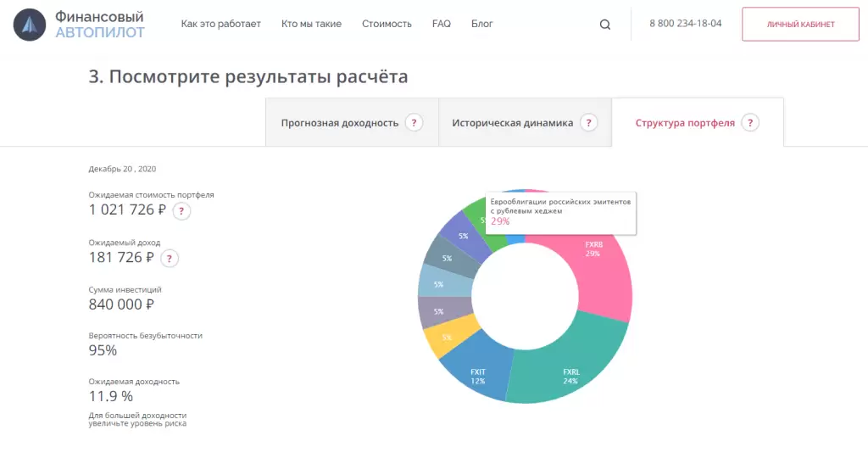This screenshot has width=868, height=458.
Task: Click the search magnifier icon
Action: [x=604, y=25]
